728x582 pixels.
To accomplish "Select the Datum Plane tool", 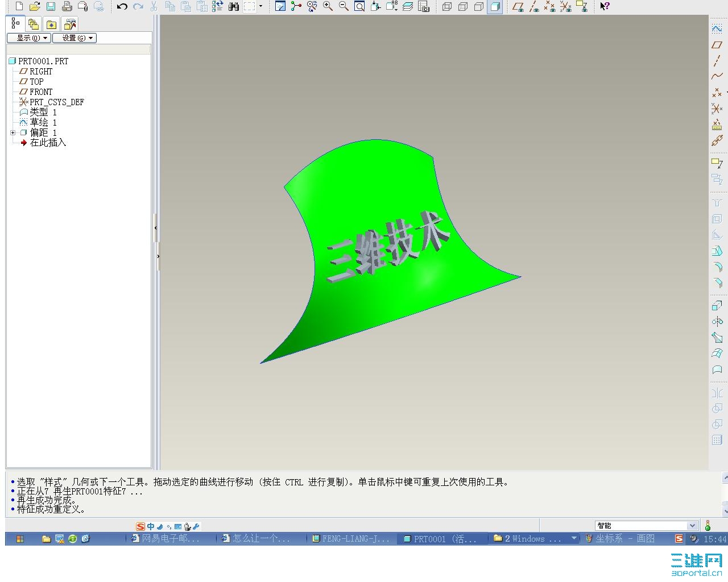I will pyautogui.click(x=717, y=44).
